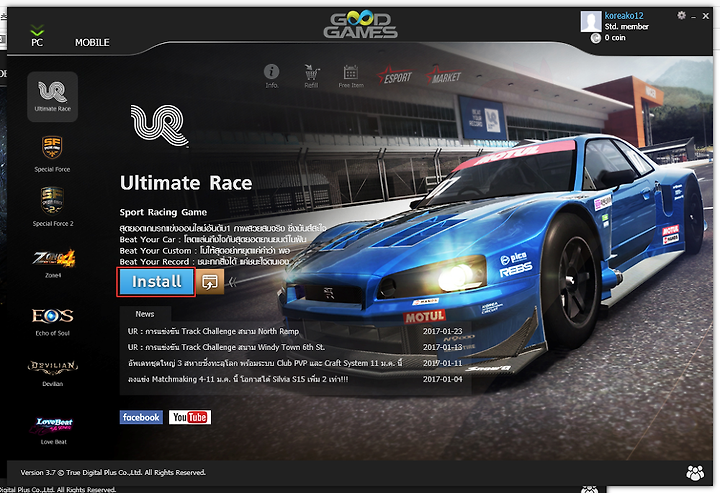Viewport: 720px width, 493px height.
Task: Open Special Force game from sidebar
Action: coord(52,154)
